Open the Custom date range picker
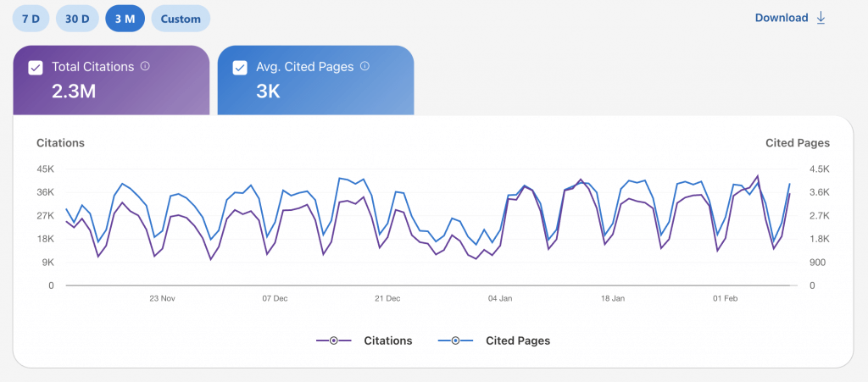Screen dimensions: 868x382 (x=181, y=19)
